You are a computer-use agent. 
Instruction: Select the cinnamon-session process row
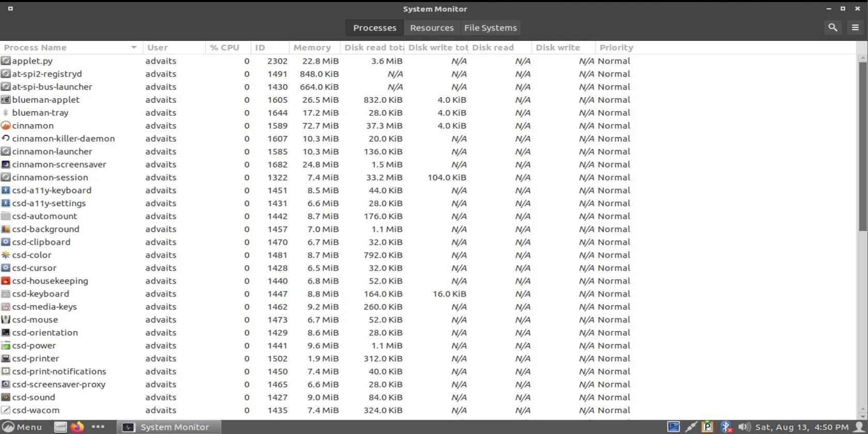(x=428, y=177)
